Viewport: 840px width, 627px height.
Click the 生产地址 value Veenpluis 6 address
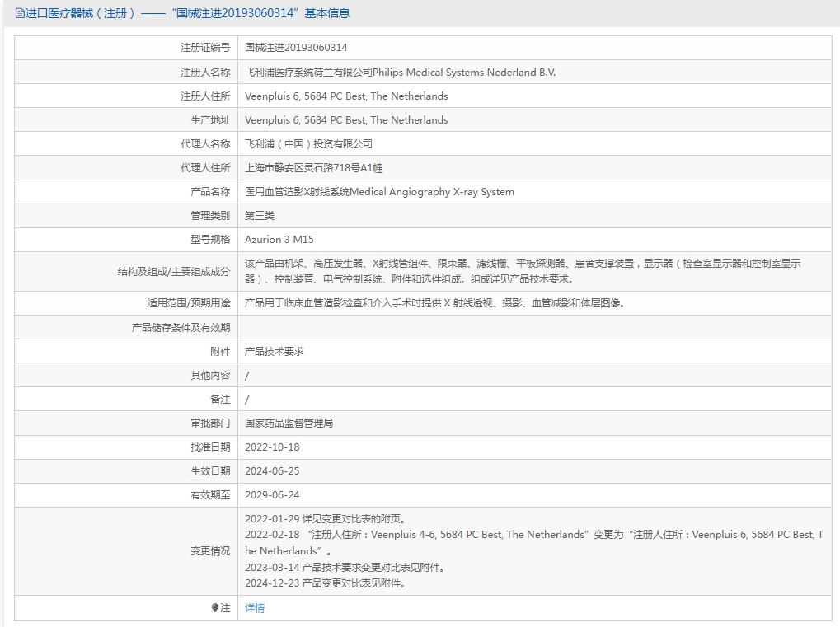click(x=346, y=120)
